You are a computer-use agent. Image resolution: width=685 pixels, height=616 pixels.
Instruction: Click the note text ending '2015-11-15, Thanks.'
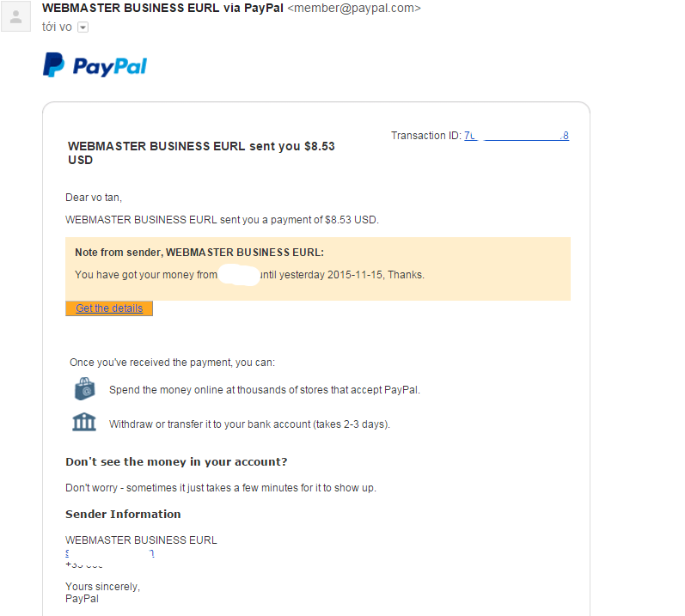249,275
